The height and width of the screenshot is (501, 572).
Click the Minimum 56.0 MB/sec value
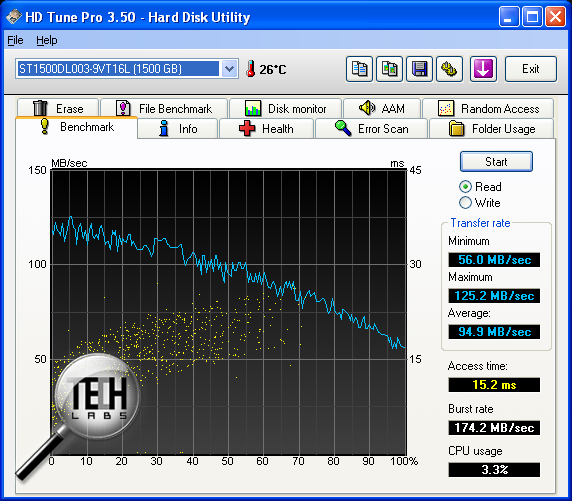pyautogui.click(x=494, y=260)
